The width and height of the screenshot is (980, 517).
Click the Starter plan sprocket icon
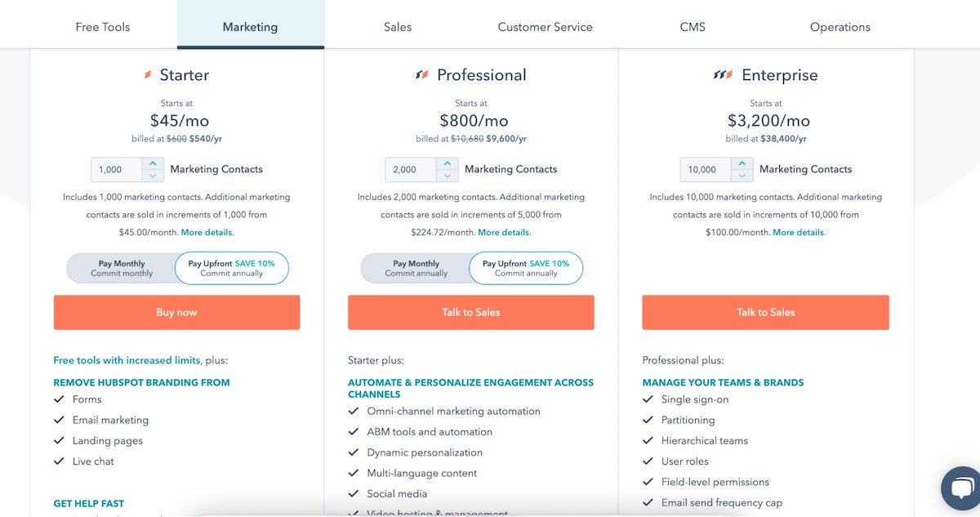(148, 75)
